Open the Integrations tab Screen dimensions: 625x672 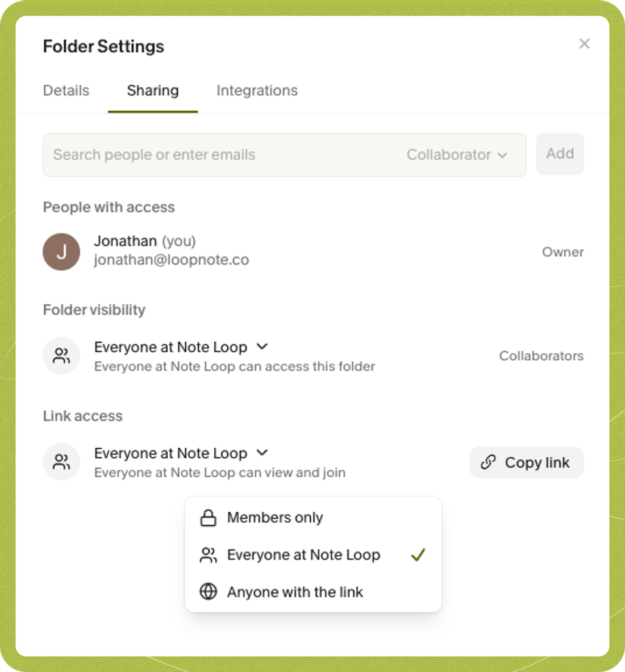(x=257, y=90)
